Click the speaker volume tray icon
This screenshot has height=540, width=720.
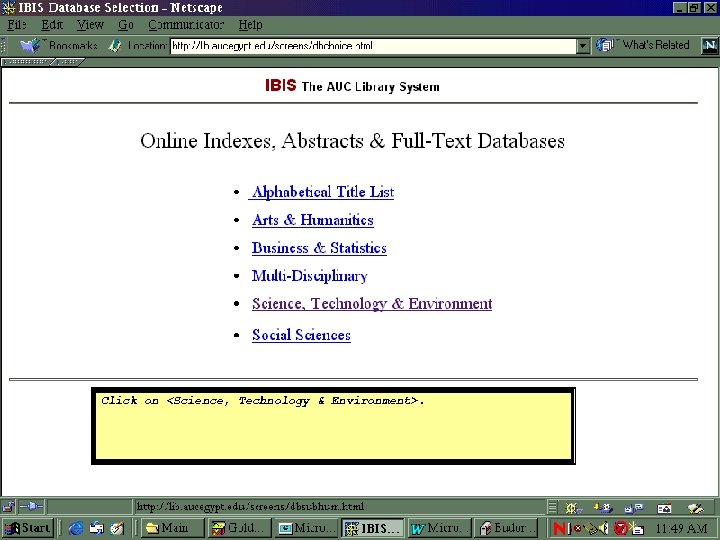[604, 529]
